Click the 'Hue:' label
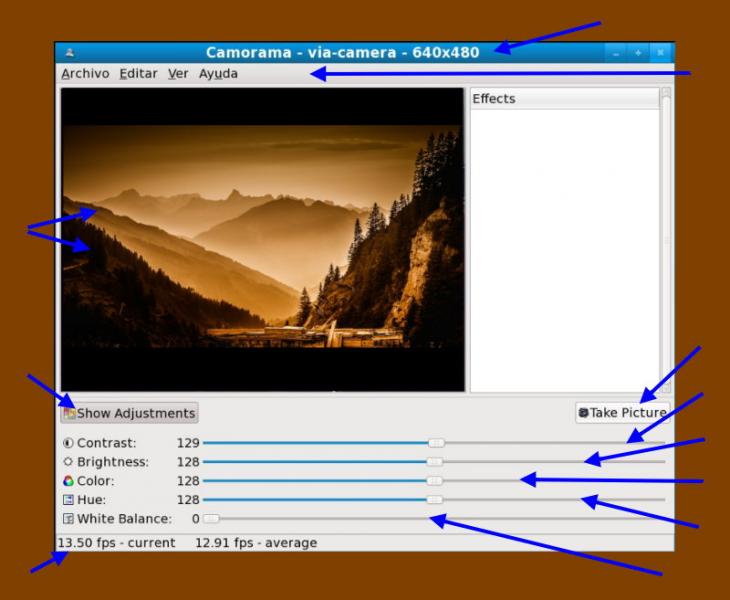The height and width of the screenshot is (600, 730). (x=91, y=499)
